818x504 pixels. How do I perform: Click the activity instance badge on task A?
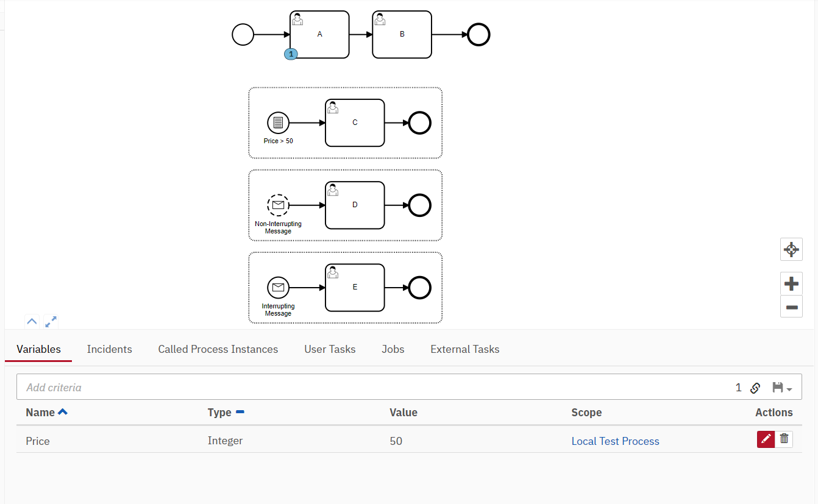[291, 54]
